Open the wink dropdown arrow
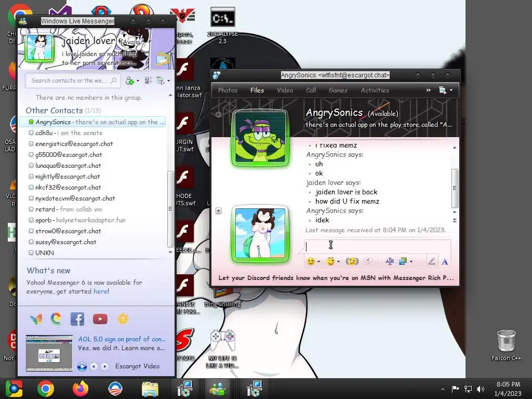The width and height of the screenshot is (532, 399). point(338,262)
